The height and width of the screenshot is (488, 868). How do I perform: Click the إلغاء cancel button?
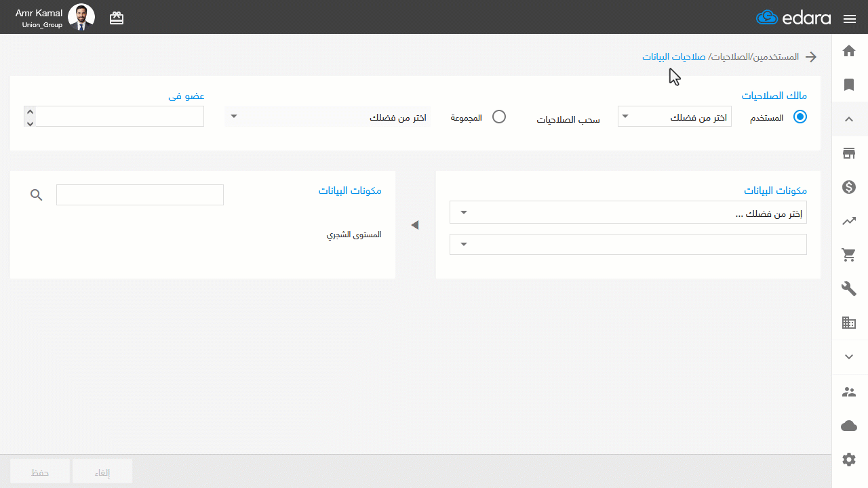coord(102,472)
